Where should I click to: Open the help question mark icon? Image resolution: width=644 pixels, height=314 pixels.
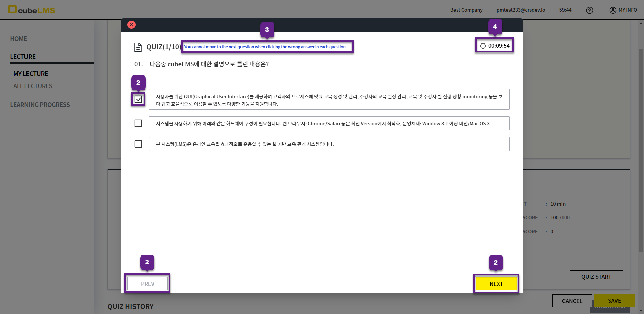click(x=589, y=10)
